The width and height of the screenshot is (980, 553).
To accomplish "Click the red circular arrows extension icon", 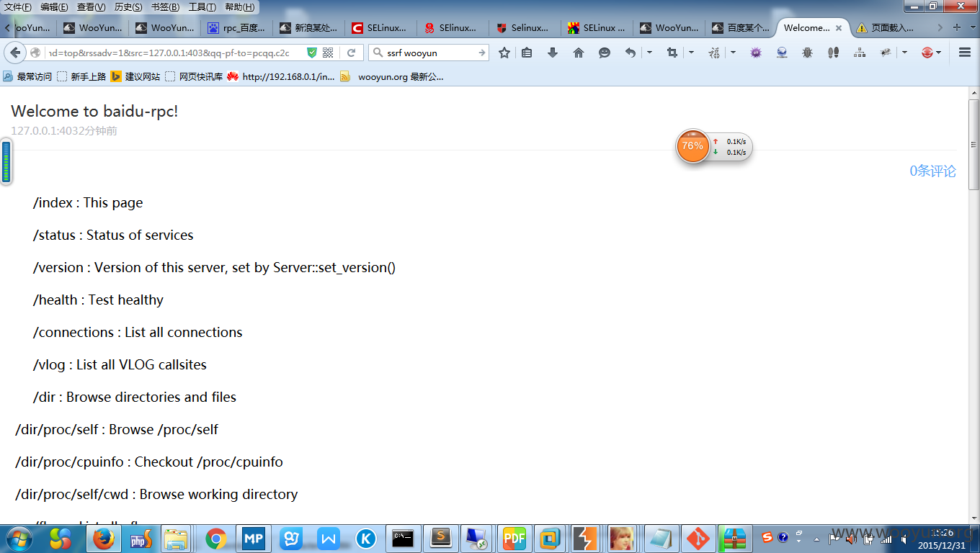I will 927,53.
